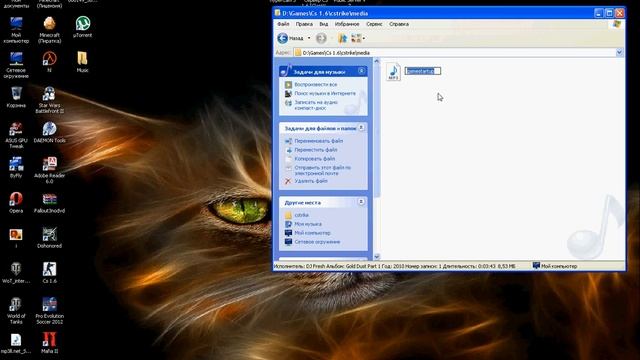The height and width of the screenshot is (360, 640).
Task: Click Отправить этот файл по электронной почте
Action: click(322, 171)
